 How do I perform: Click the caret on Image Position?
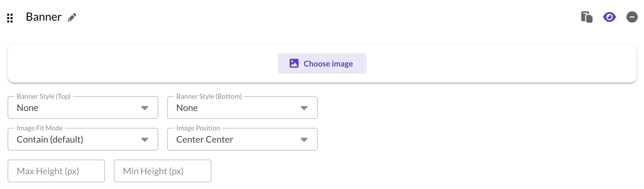(x=304, y=140)
